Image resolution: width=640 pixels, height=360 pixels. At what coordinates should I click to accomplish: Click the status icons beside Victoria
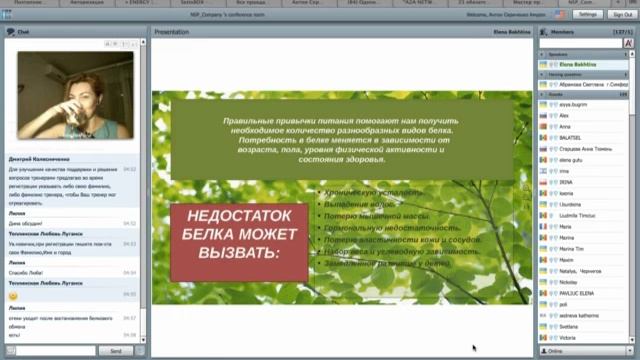click(553, 338)
